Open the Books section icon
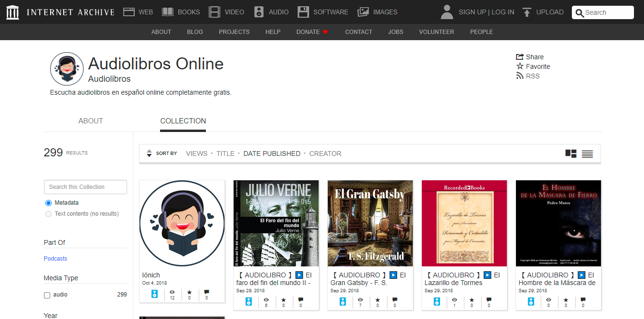Screen dimensions: 644x319 tap(168, 12)
